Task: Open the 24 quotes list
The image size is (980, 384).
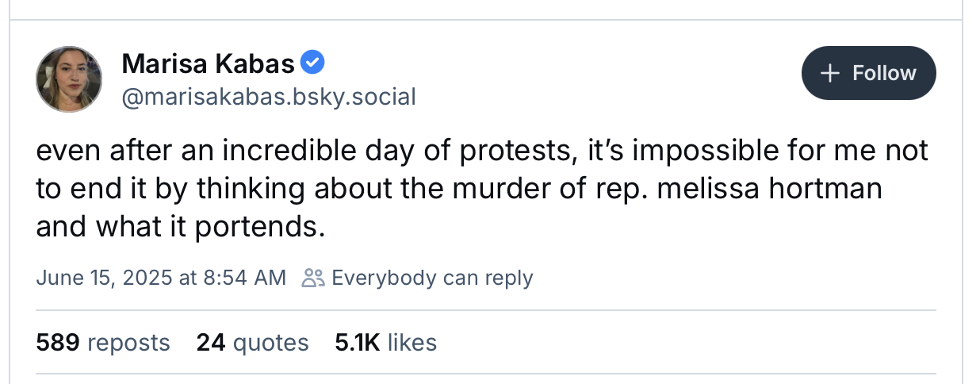Action: [x=252, y=342]
